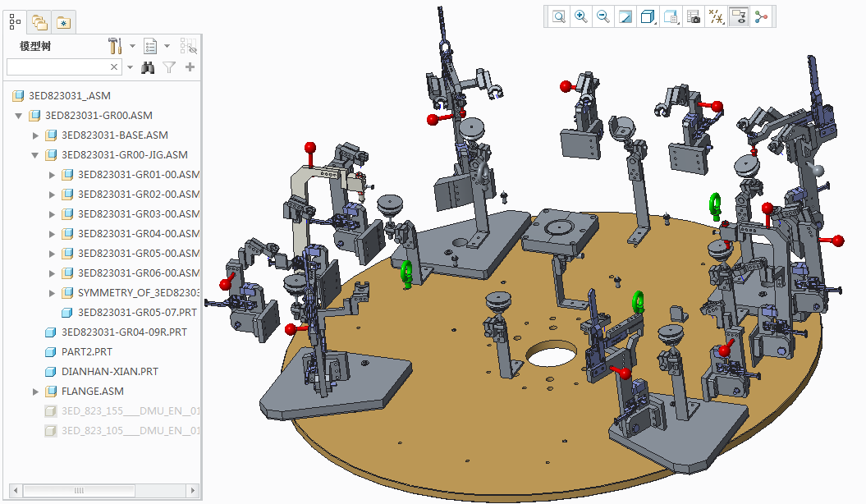This screenshot has height=504, width=866.
Task: Select 3ED823031-GR03-00.ASM subassembly
Action: pos(139,213)
